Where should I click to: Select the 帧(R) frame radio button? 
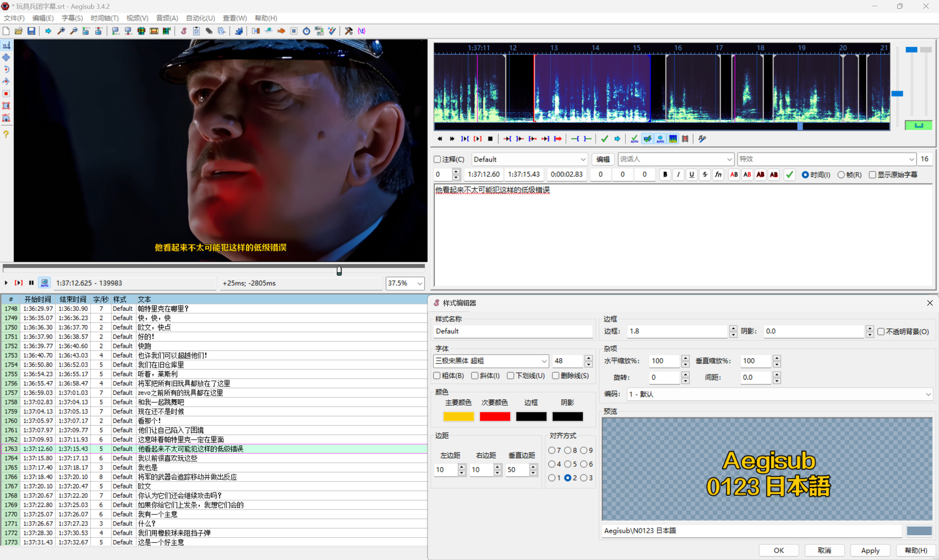[x=840, y=175]
